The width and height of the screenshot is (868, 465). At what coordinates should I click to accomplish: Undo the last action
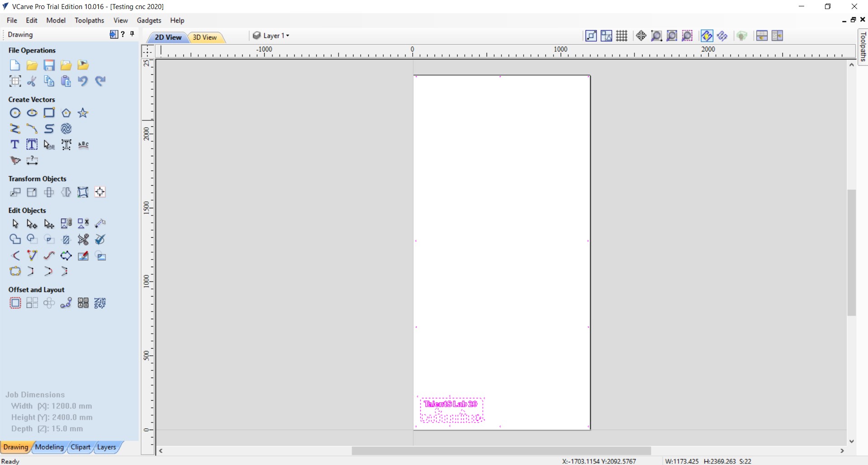pos(83,81)
